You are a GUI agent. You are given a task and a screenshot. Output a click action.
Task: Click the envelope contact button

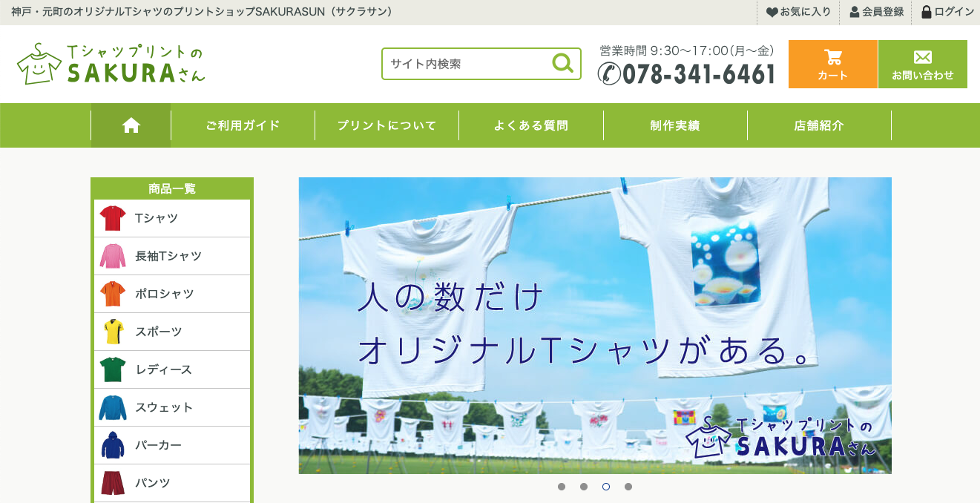[922, 65]
